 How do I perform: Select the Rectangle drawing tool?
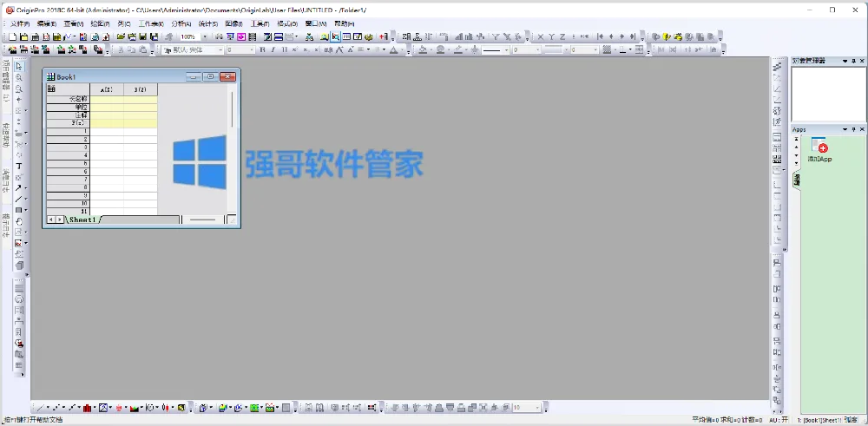click(18, 210)
